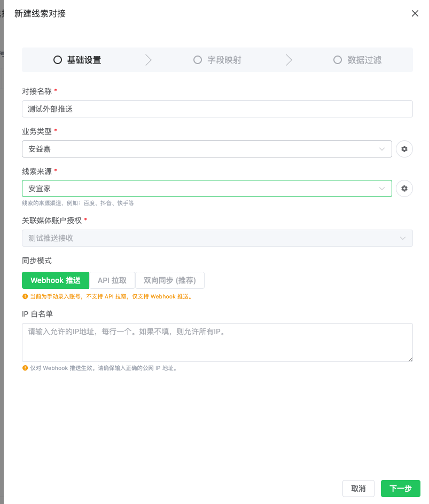Click the 取消 button
This screenshot has height=504, width=429.
[358, 489]
